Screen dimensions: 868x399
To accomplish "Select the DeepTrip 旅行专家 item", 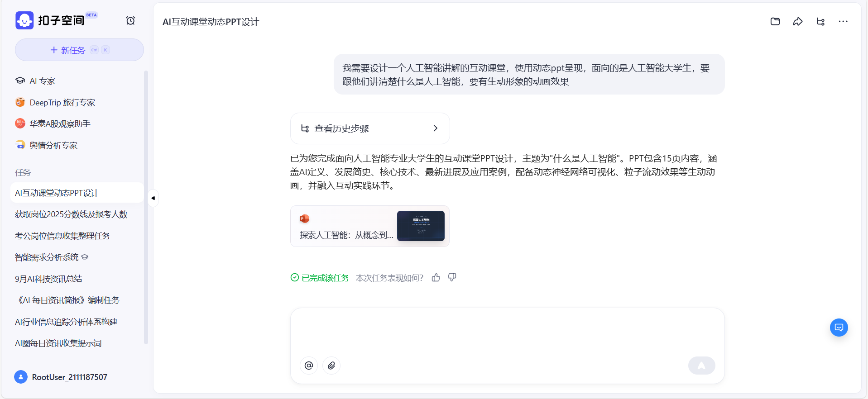I will coord(62,103).
